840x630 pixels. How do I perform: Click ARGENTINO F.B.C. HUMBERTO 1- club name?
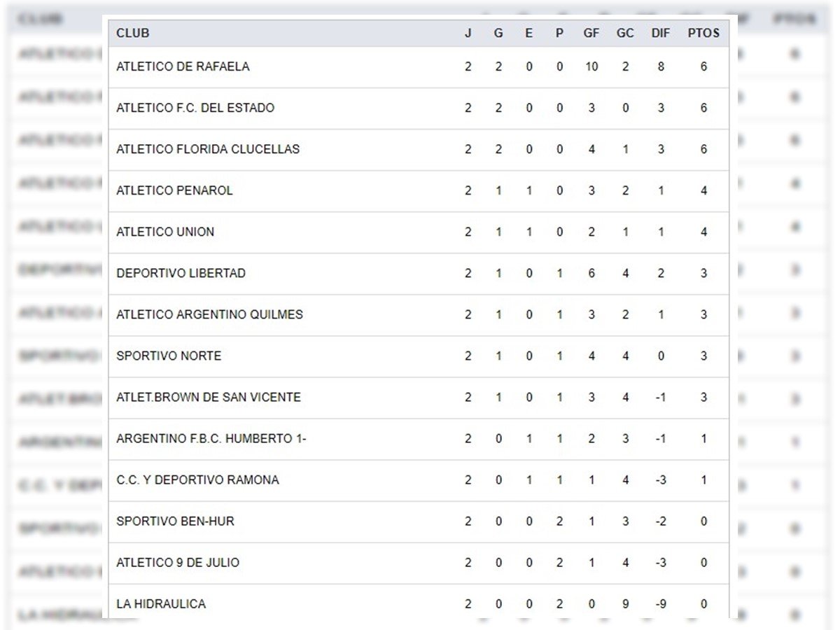point(211,438)
